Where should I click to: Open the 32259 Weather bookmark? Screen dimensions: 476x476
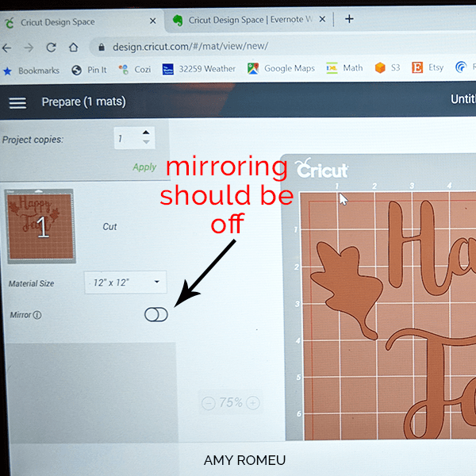(x=198, y=69)
